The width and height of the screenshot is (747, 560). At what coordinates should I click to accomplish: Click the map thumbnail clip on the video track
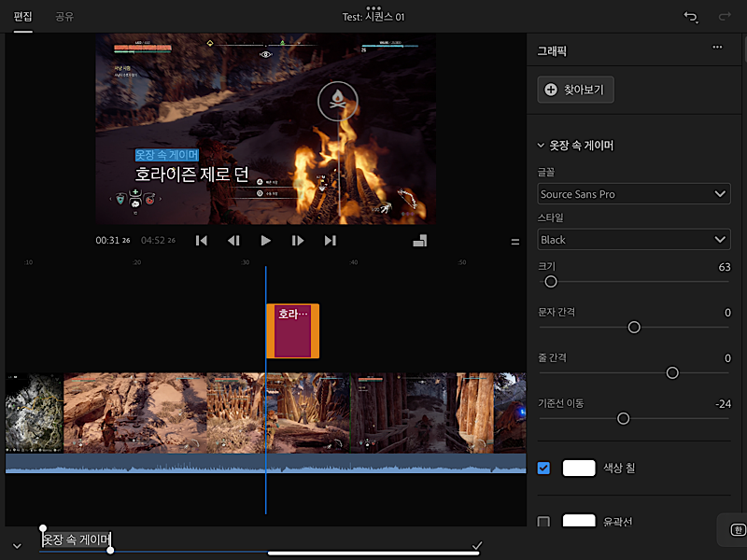tap(35, 413)
